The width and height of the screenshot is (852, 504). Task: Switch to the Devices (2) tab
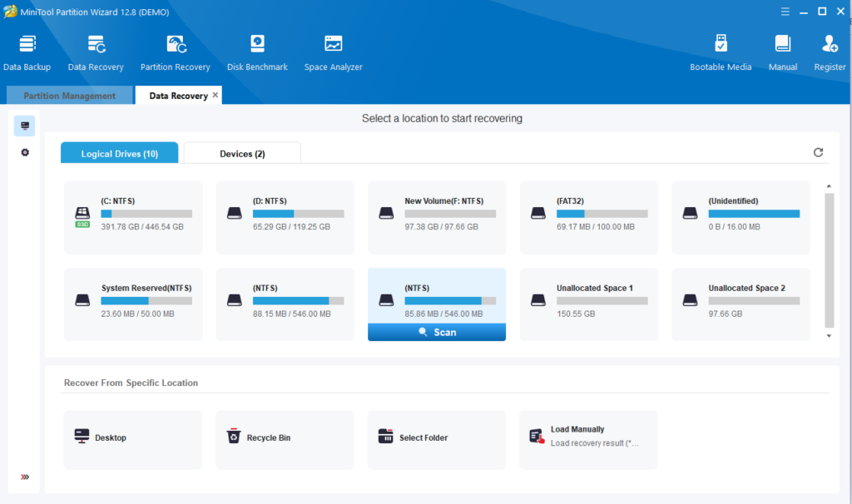point(242,153)
